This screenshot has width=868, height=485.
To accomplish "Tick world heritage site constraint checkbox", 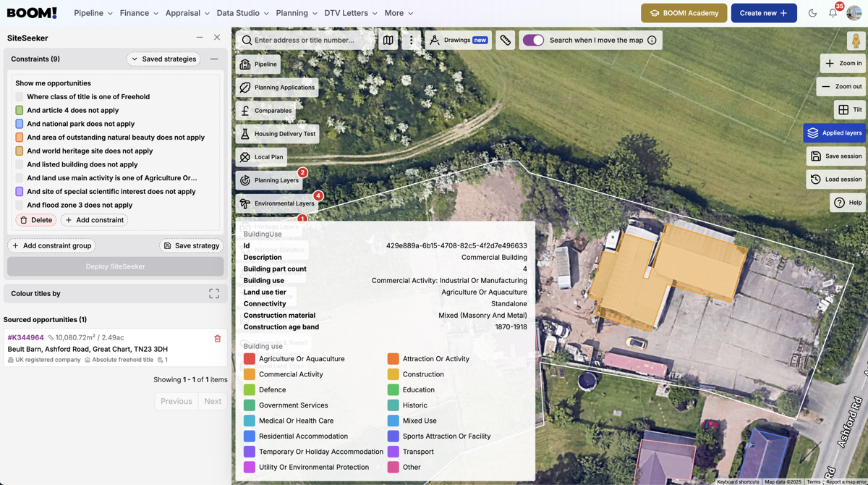I will point(20,151).
